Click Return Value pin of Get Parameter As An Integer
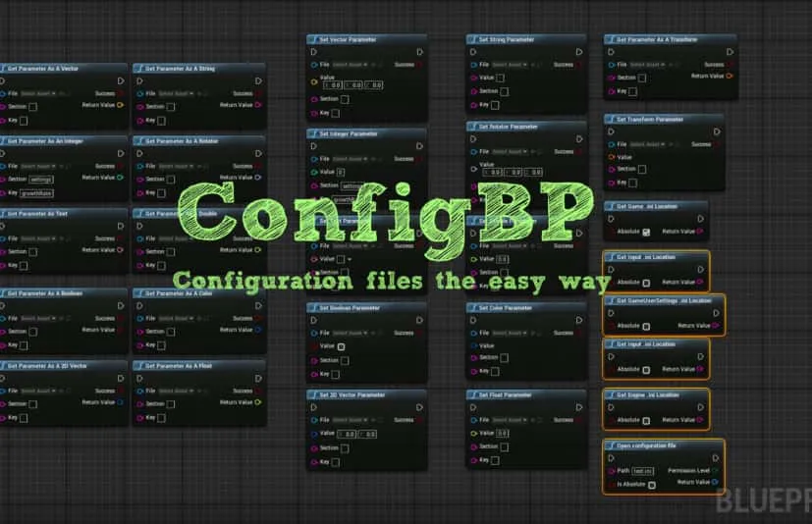Screen dimensions: 812x524 click(x=120, y=178)
